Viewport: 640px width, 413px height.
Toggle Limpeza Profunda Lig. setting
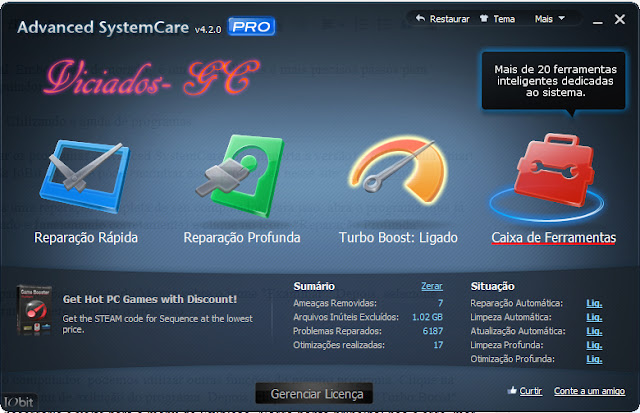pyautogui.click(x=594, y=345)
